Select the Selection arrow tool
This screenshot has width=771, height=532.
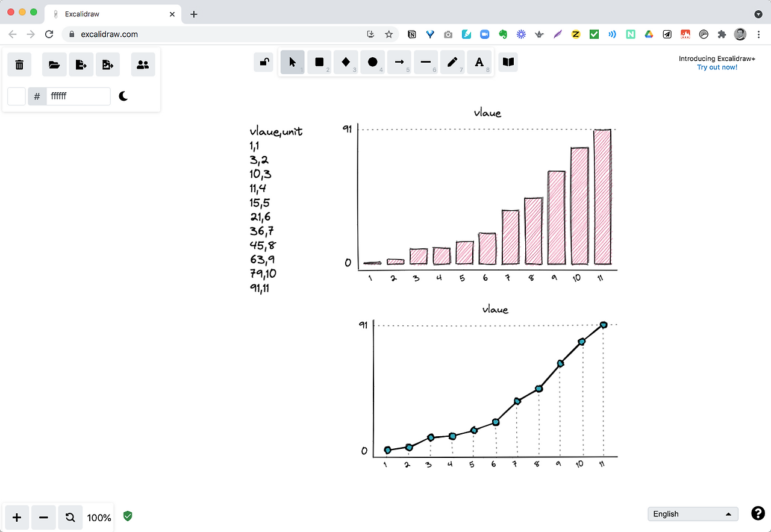click(293, 62)
